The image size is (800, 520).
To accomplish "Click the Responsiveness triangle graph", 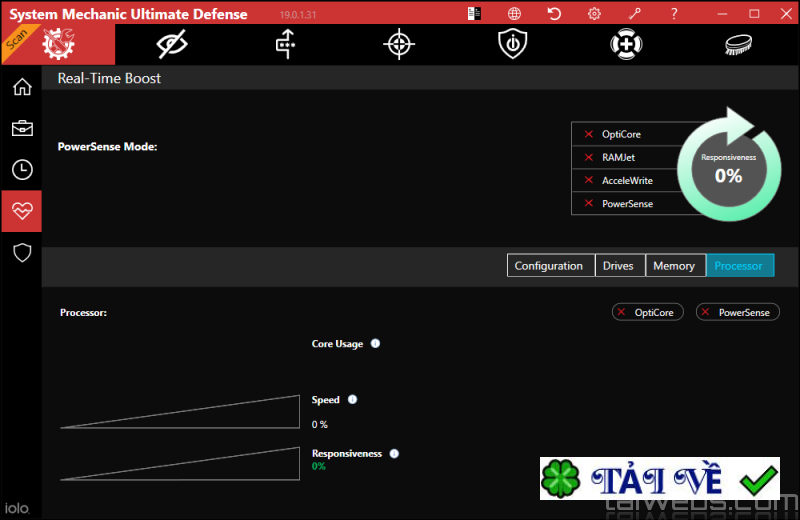I will point(180,464).
